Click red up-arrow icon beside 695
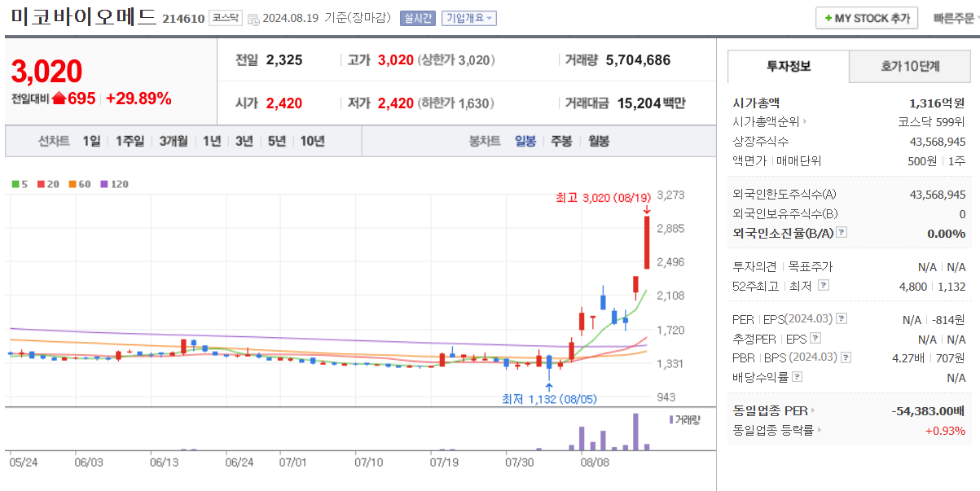This screenshot has height=491, width=980. point(59,99)
